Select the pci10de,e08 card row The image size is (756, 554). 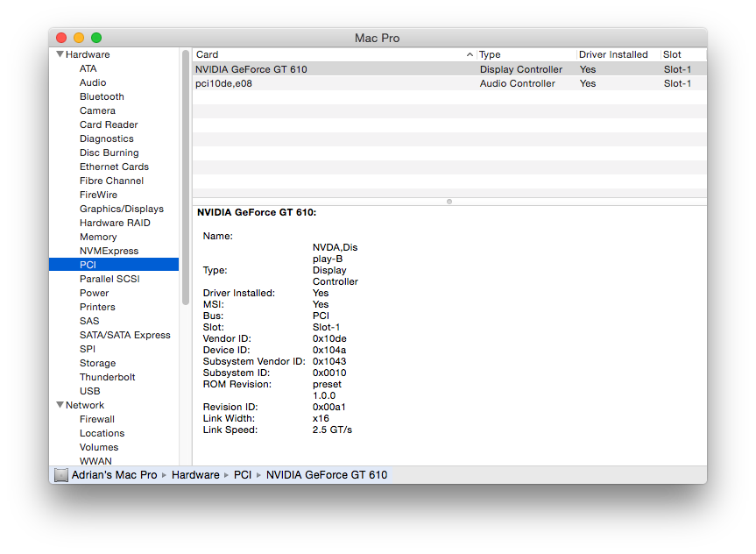449,83
